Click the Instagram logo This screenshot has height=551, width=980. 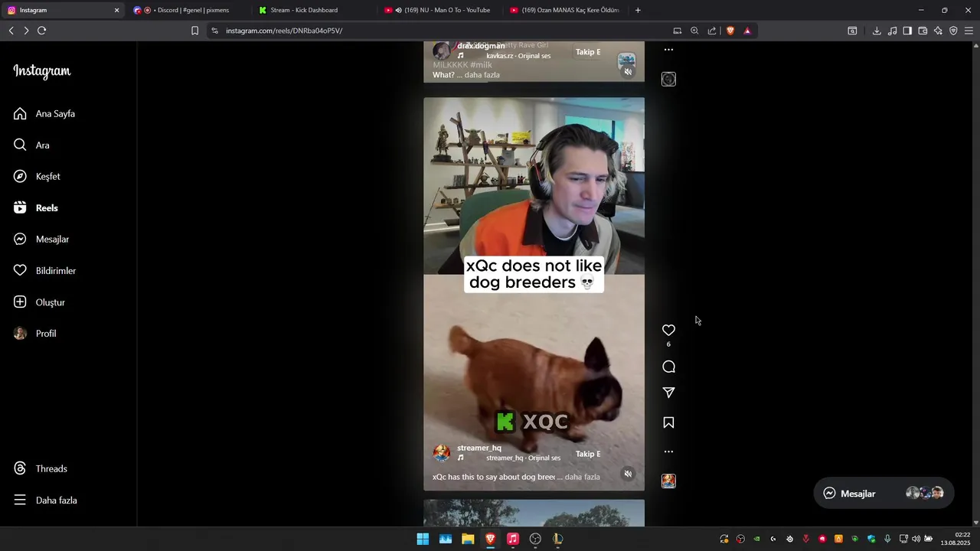coord(42,71)
